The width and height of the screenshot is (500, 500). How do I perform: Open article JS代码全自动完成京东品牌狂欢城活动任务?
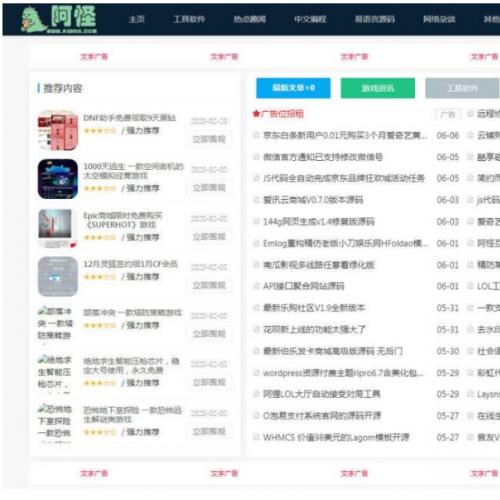tap(344, 178)
